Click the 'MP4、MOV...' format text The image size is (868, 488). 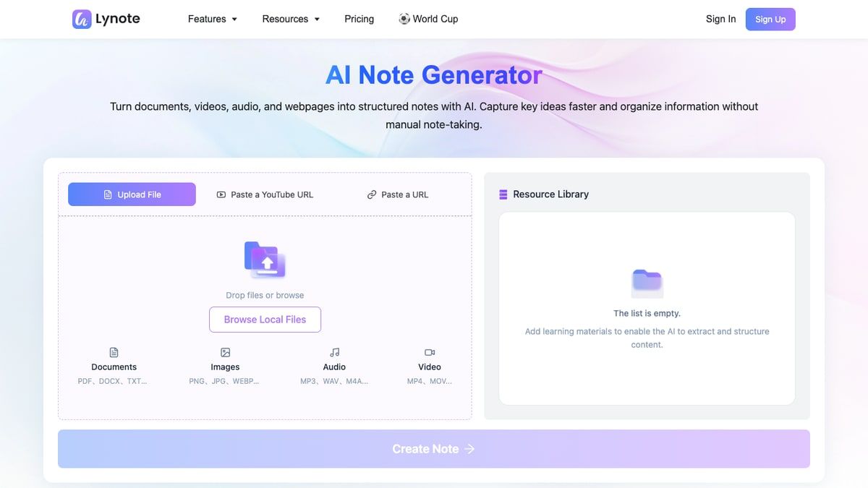[429, 381]
